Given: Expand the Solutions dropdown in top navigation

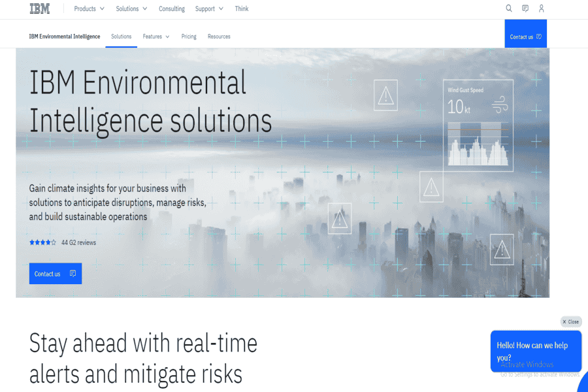Looking at the screenshot, I should click(x=131, y=8).
